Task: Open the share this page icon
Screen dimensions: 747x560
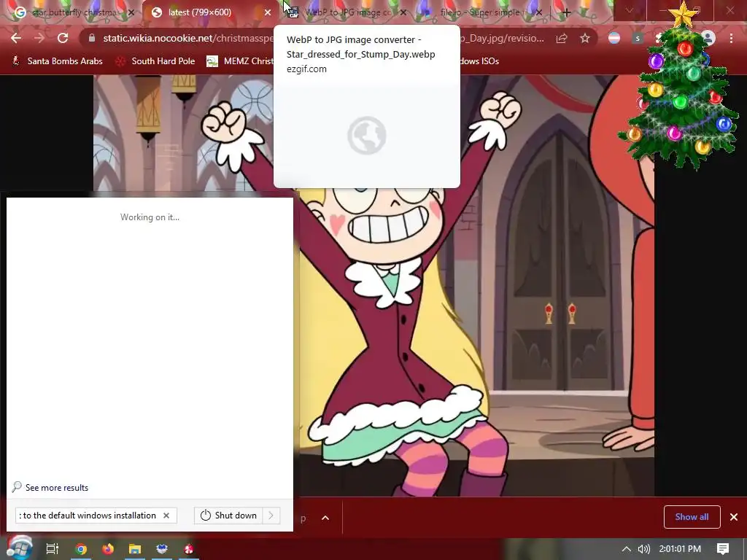Action: click(562, 38)
